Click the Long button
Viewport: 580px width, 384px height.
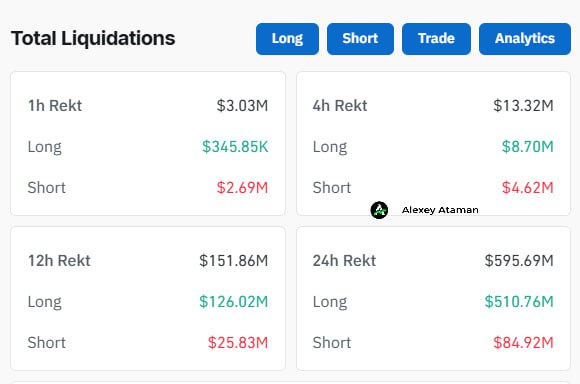(x=287, y=39)
